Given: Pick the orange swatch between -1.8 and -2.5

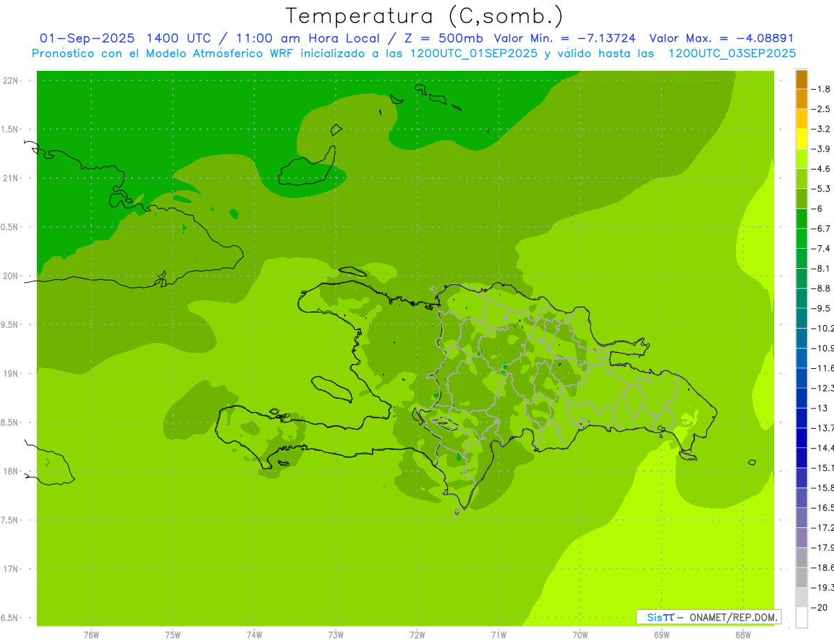Looking at the screenshot, I should 801,99.
